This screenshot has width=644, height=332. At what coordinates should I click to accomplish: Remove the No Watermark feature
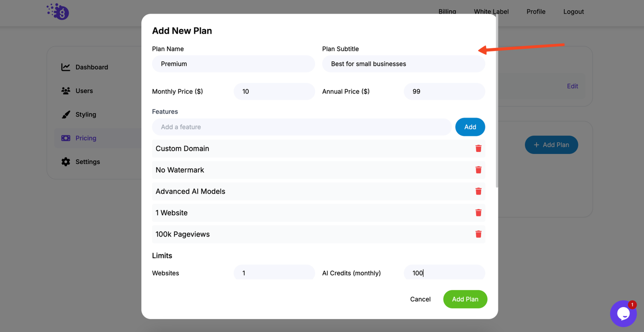478,170
